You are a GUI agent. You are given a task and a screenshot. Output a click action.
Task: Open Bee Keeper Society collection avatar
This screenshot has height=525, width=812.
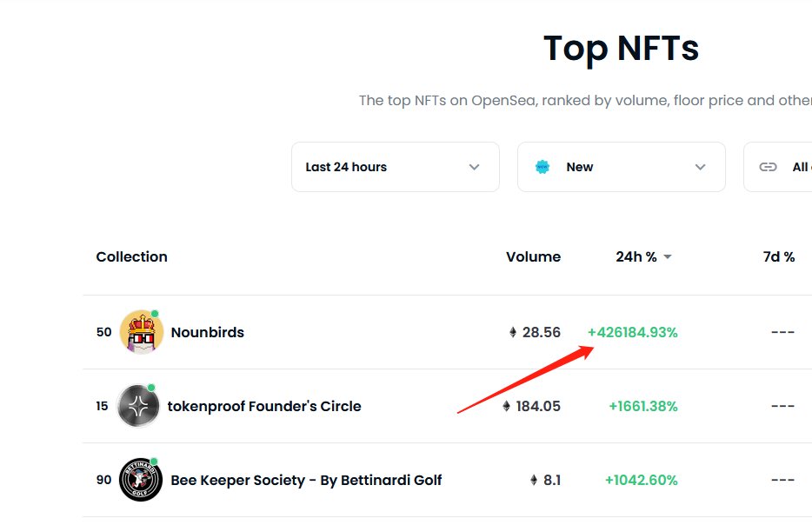pyautogui.click(x=141, y=480)
